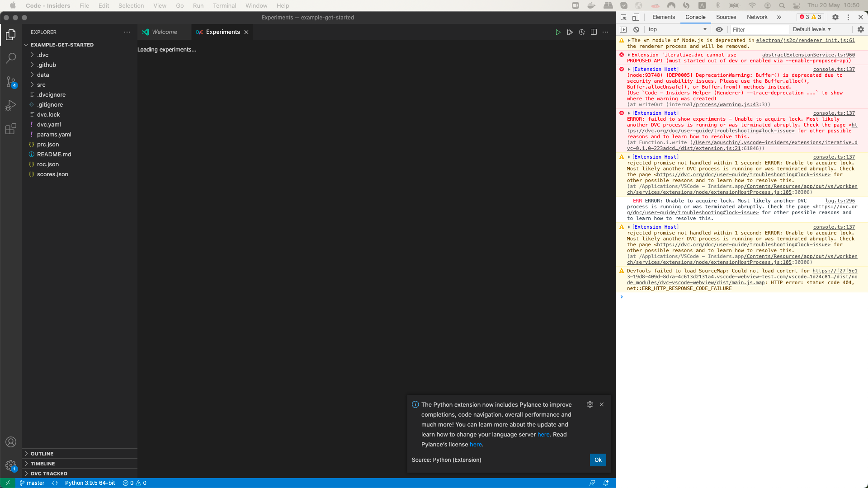Select Python 3.9.5 64-bit interpreter status item
Image resolution: width=868 pixels, height=488 pixels.
[90, 483]
